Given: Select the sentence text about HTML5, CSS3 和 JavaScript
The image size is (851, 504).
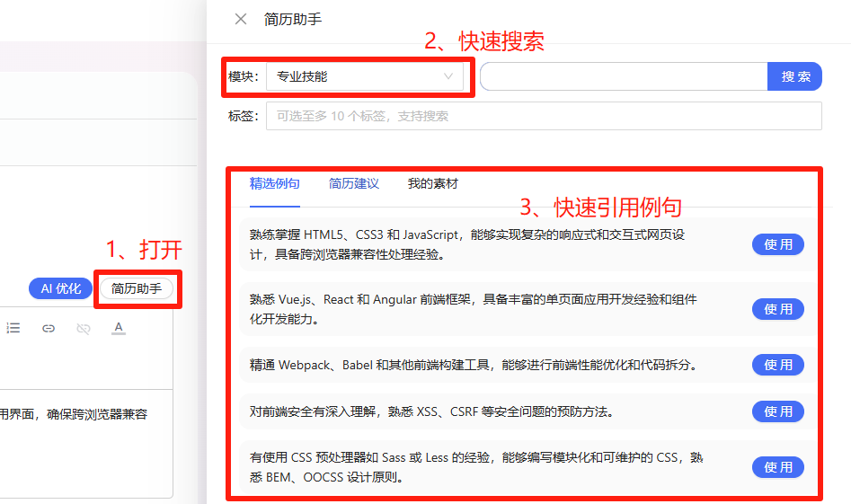Looking at the screenshot, I should coord(467,244).
